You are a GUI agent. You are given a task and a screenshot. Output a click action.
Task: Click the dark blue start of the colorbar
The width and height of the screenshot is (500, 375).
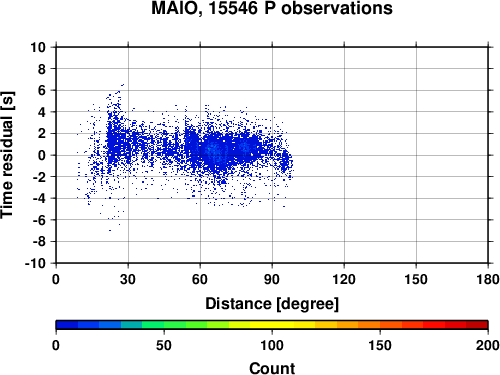pos(67,325)
